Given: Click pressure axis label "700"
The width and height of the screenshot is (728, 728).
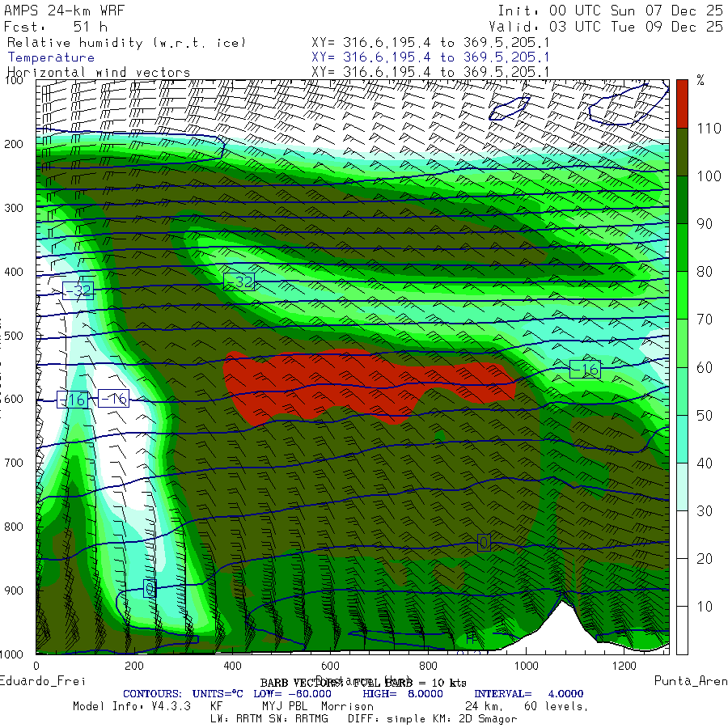Looking at the screenshot, I should coord(14,463).
